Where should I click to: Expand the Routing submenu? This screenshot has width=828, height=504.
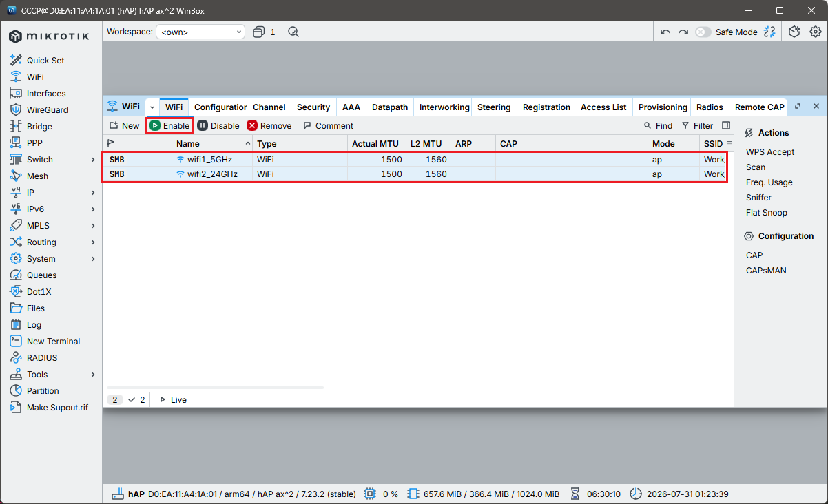[93, 242]
